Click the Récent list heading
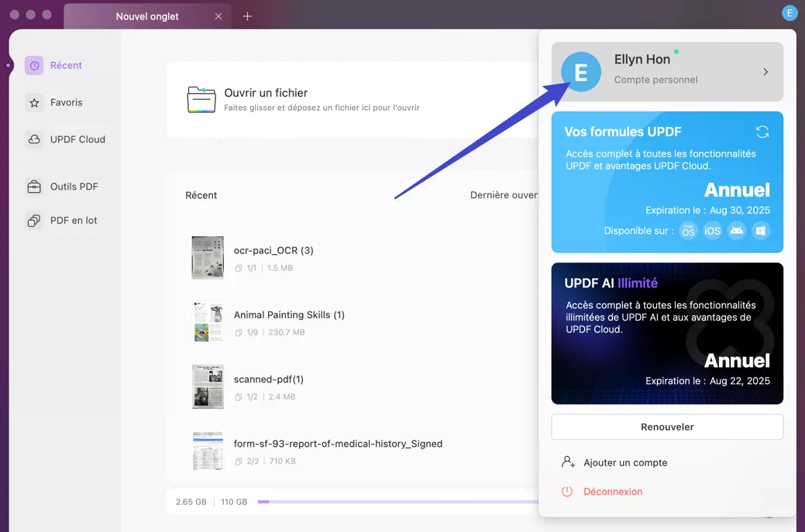Viewport: 805px width, 532px height. pyautogui.click(x=201, y=195)
